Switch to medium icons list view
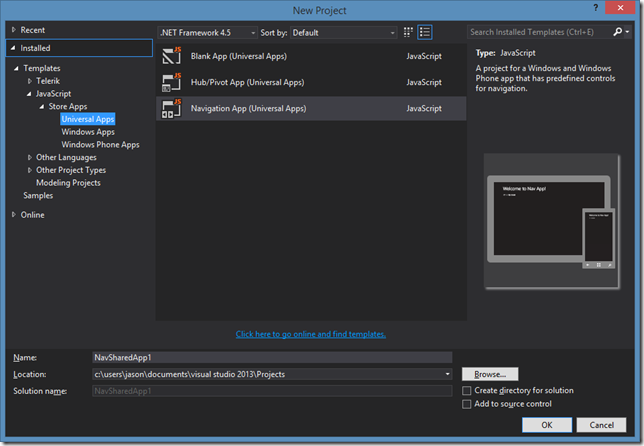The height and width of the screenshot is (446, 644). (425, 32)
